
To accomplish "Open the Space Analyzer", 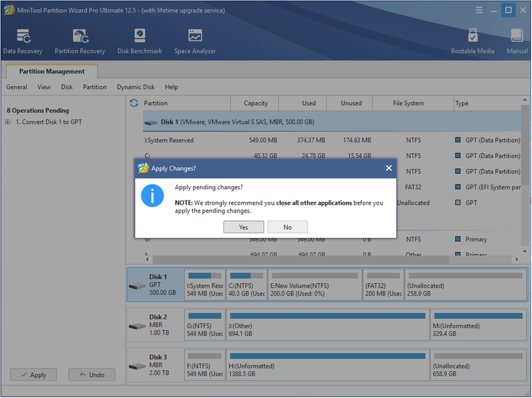I will tap(195, 41).
